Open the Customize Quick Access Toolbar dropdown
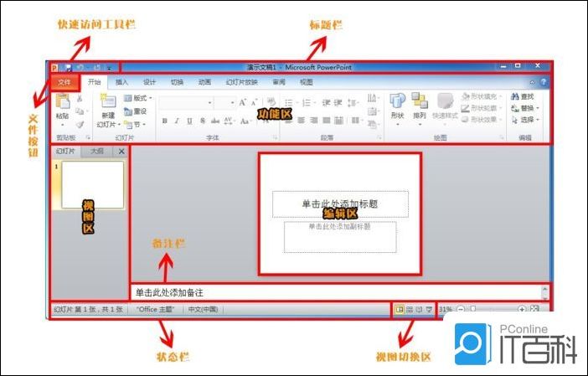The width and height of the screenshot is (588, 376). point(109,68)
